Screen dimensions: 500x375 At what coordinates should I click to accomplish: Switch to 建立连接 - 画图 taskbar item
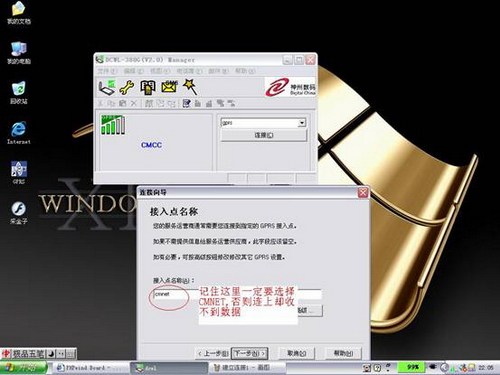tap(247, 368)
